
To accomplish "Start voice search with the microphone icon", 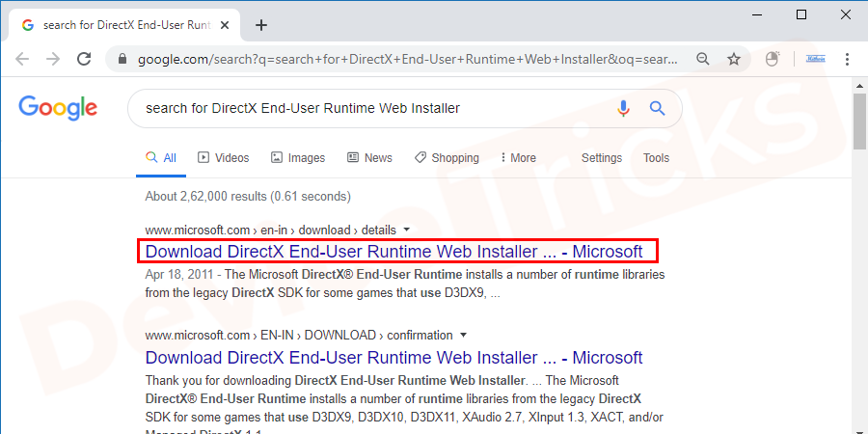I will (623, 108).
